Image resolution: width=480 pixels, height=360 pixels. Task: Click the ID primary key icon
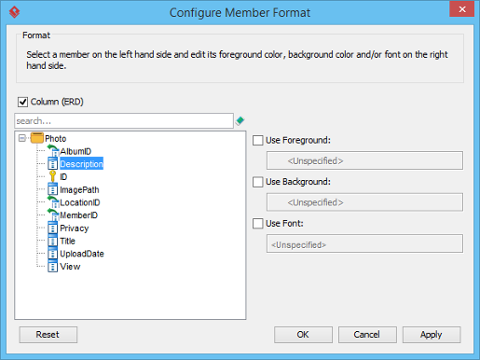[x=52, y=177]
